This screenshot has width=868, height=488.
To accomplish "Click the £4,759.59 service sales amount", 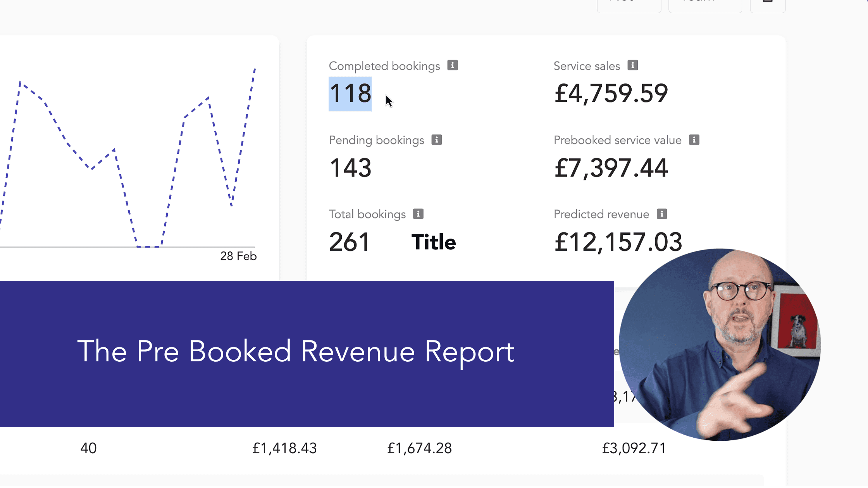I will 611,94.
